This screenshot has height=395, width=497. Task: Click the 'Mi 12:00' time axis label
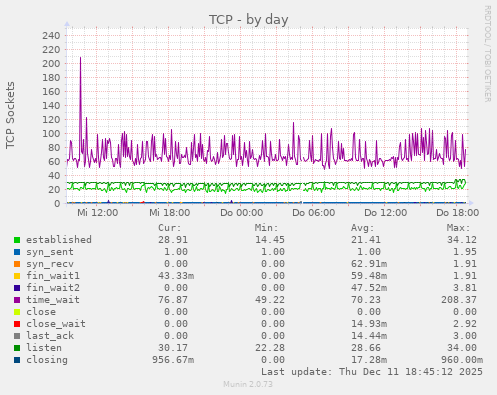pos(98,213)
